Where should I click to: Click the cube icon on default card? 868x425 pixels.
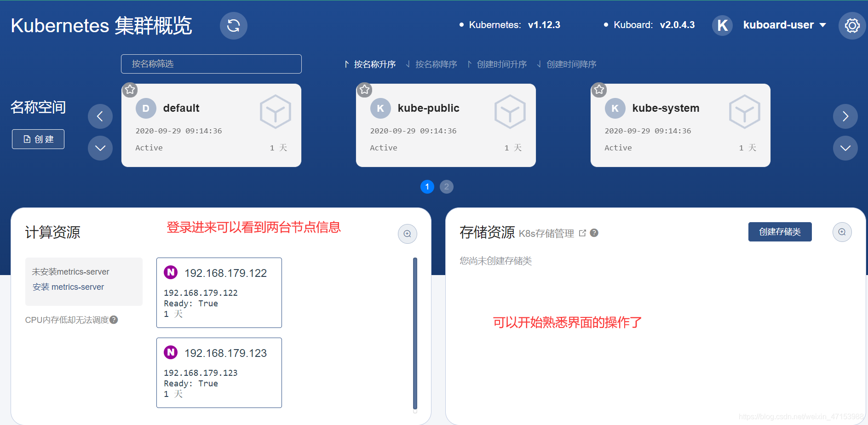tap(276, 112)
